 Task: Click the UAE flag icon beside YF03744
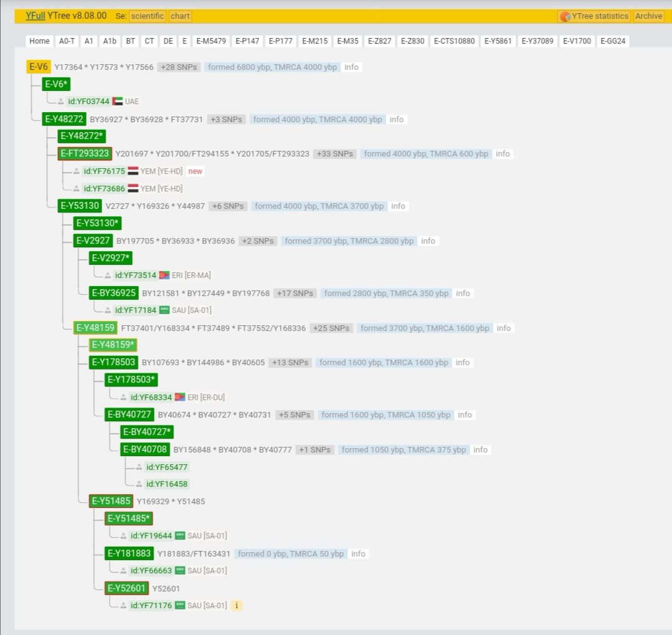coord(117,102)
